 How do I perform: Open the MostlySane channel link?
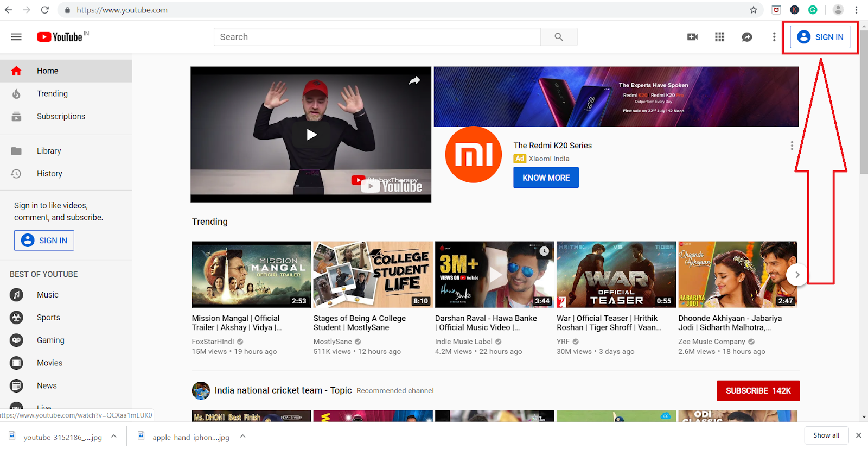click(x=333, y=342)
